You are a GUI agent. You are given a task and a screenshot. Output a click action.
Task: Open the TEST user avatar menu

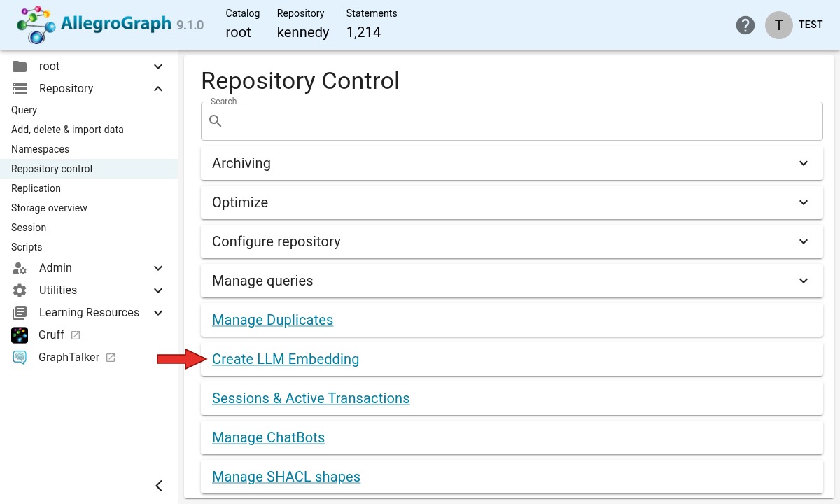tap(779, 24)
